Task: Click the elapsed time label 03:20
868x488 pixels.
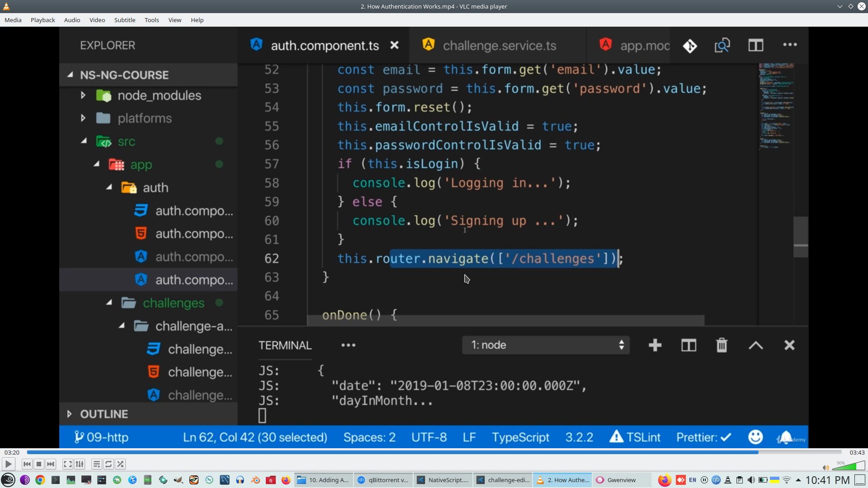Action: [12, 452]
